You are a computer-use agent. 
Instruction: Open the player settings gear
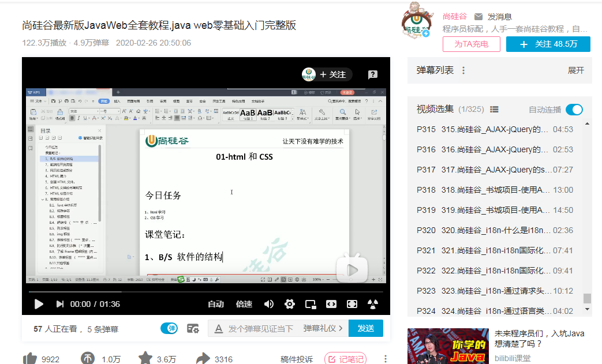coord(289,304)
